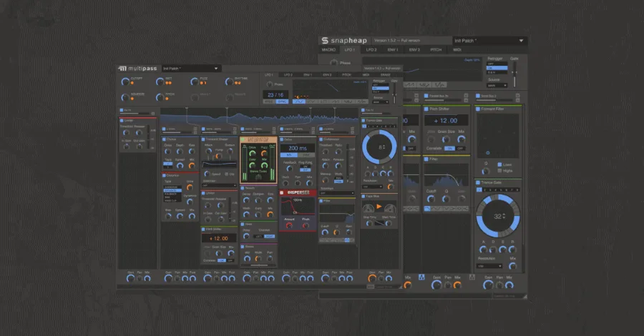Click snapheap Pitch Shifter Grain Size knob

tap(446, 139)
